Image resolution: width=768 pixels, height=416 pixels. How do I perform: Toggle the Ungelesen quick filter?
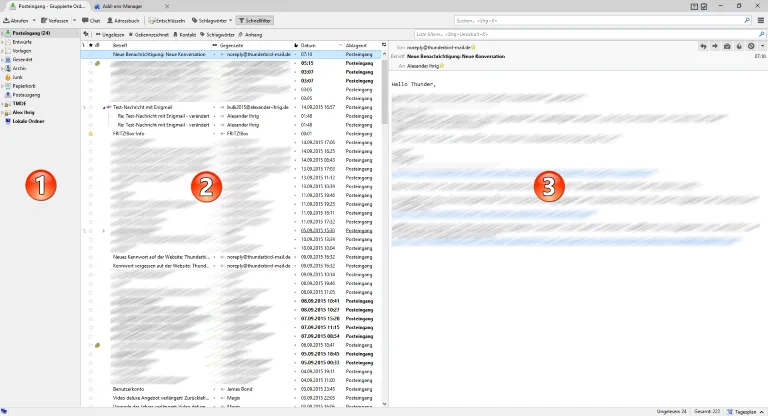pos(110,35)
